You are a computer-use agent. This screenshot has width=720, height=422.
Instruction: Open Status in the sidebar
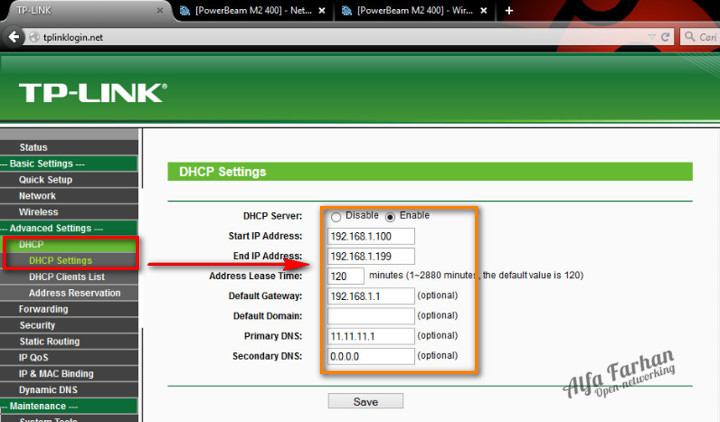[69, 147]
